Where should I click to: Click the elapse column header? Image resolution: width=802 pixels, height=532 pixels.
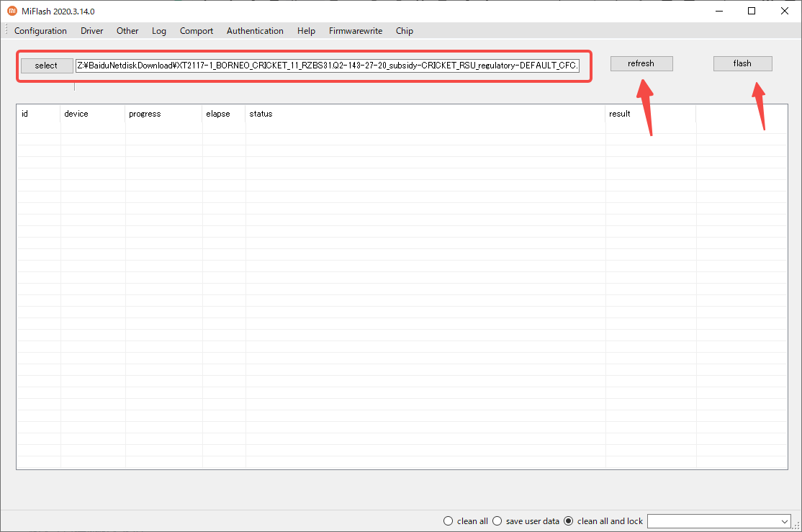[x=224, y=114]
